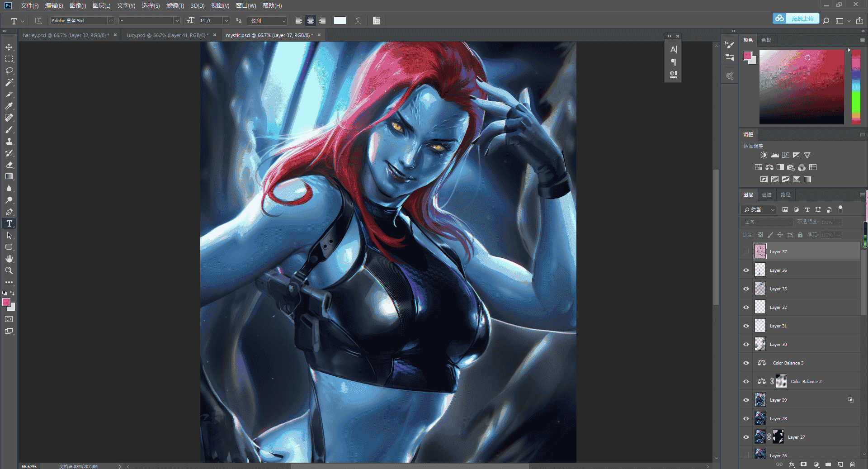868x469 pixels.
Task: Select the Eraser tool
Action: point(9,165)
